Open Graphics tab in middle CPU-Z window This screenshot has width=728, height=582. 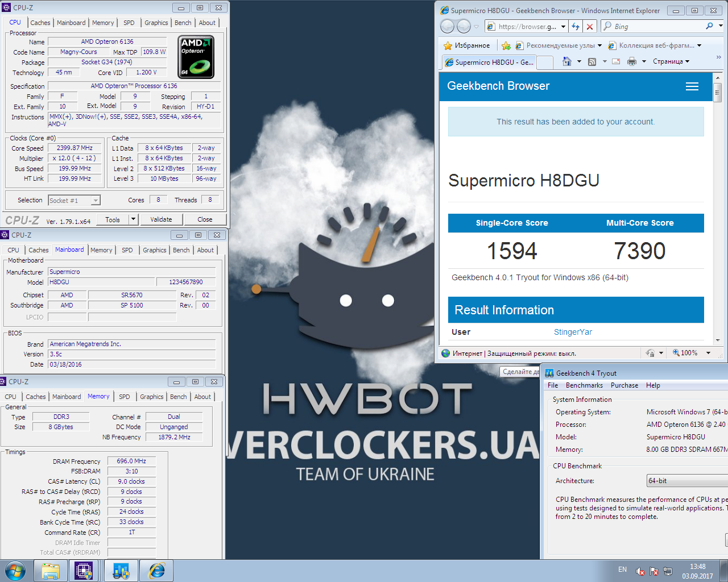pyautogui.click(x=155, y=250)
